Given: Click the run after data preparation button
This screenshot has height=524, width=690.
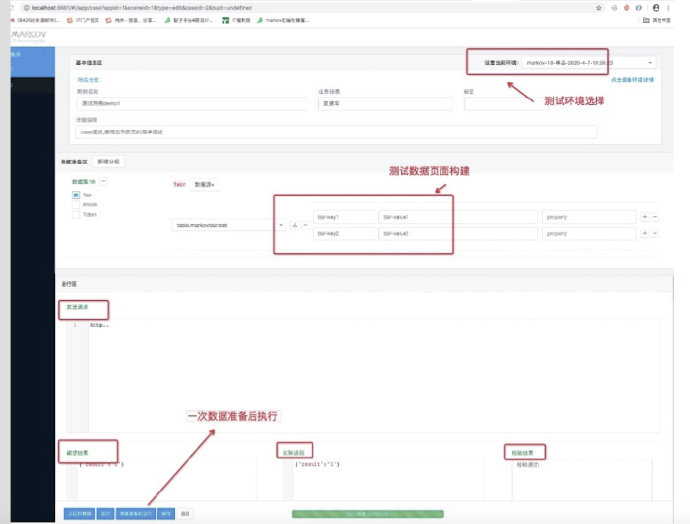Looking at the screenshot, I should pyautogui.click(x=136, y=513).
